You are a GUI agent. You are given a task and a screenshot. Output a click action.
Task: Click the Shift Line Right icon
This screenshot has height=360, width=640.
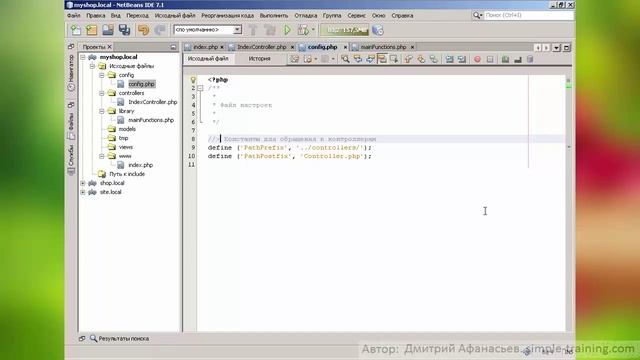[x=462, y=59]
